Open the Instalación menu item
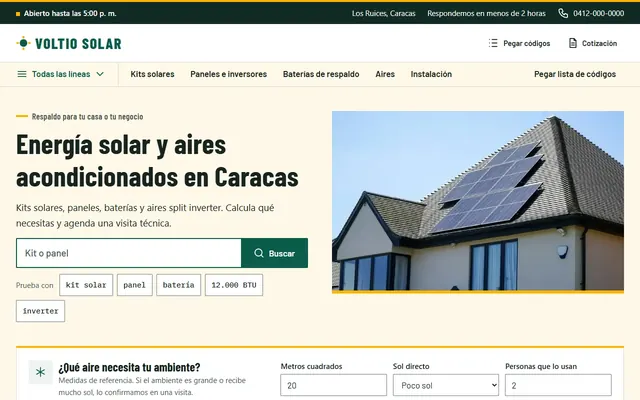The width and height of the screenshot is (640, 400). [431, 74]
